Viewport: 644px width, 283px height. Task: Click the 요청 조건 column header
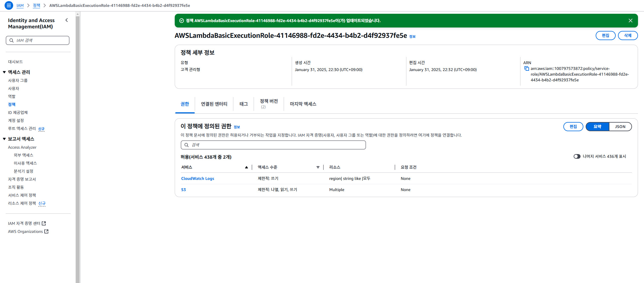408,167
